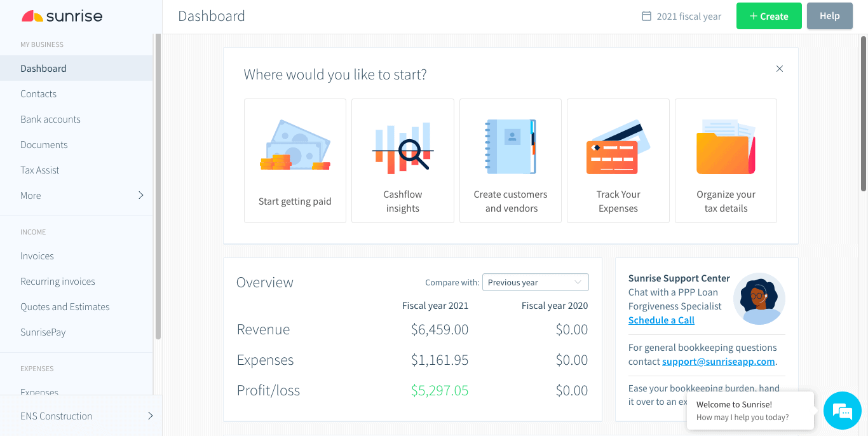The image size is (868, 436).
Task: Click the Help button
Action: (830, 16)
